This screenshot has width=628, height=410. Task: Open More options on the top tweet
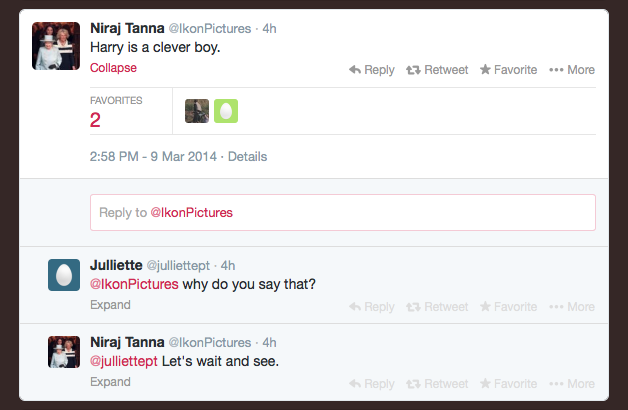coord(572,70)
